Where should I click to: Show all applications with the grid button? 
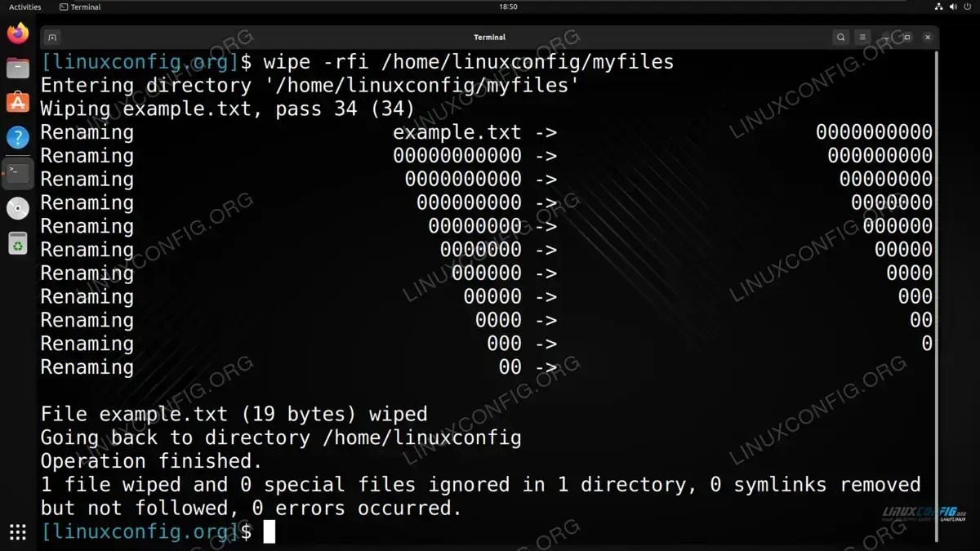click(x=17, y=533)
